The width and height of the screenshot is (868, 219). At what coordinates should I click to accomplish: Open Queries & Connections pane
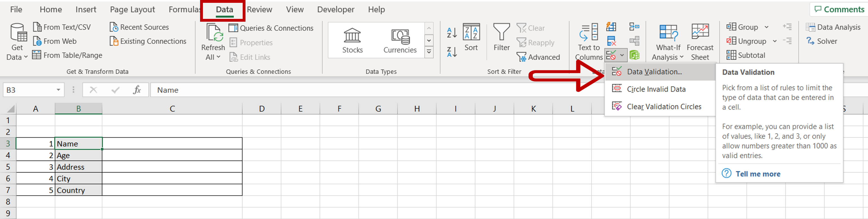(271, 28)
